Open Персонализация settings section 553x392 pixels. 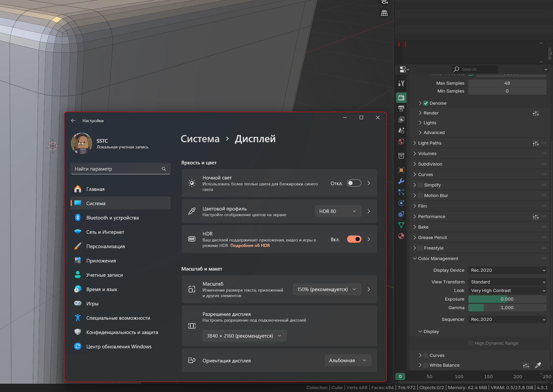coord(105,246)
